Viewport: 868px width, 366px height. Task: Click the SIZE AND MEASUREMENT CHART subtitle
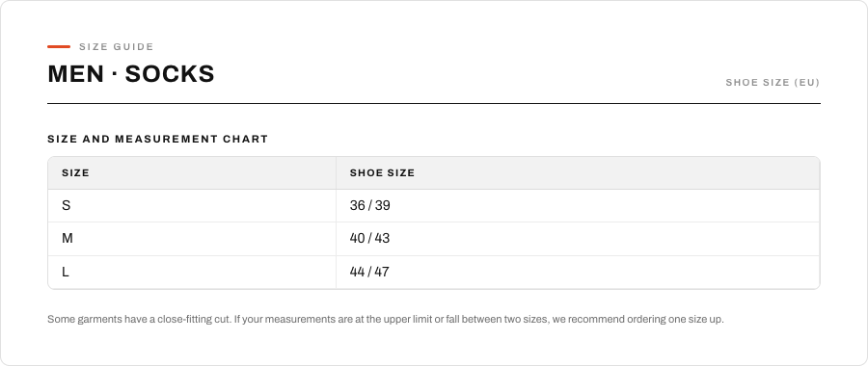pos(158,139)
